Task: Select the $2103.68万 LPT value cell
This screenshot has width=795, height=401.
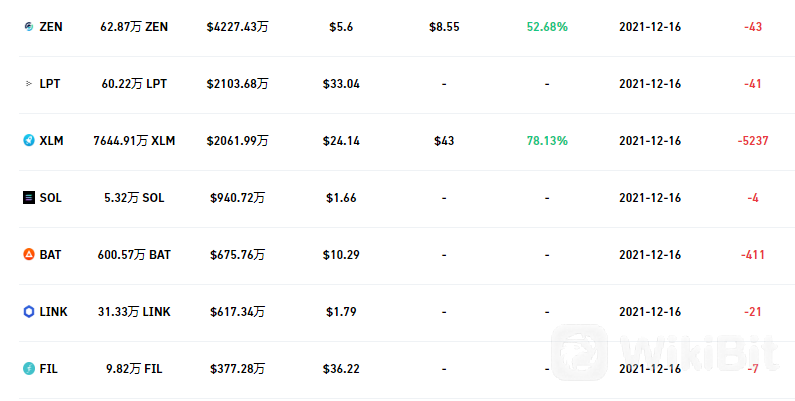Action: [x=237, y=84]
